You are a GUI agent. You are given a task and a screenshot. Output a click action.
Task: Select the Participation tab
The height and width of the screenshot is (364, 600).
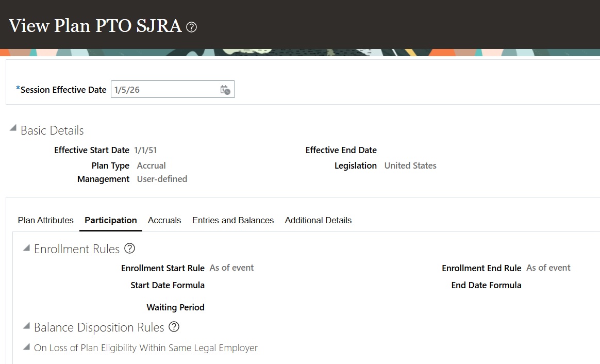pyautogui.click(x=111, y=220)
